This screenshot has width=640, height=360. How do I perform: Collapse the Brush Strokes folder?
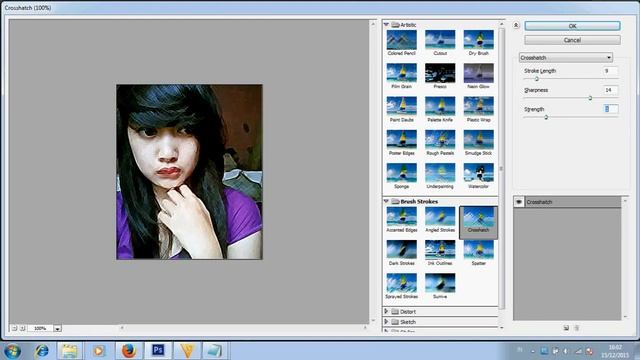(386, 201)
